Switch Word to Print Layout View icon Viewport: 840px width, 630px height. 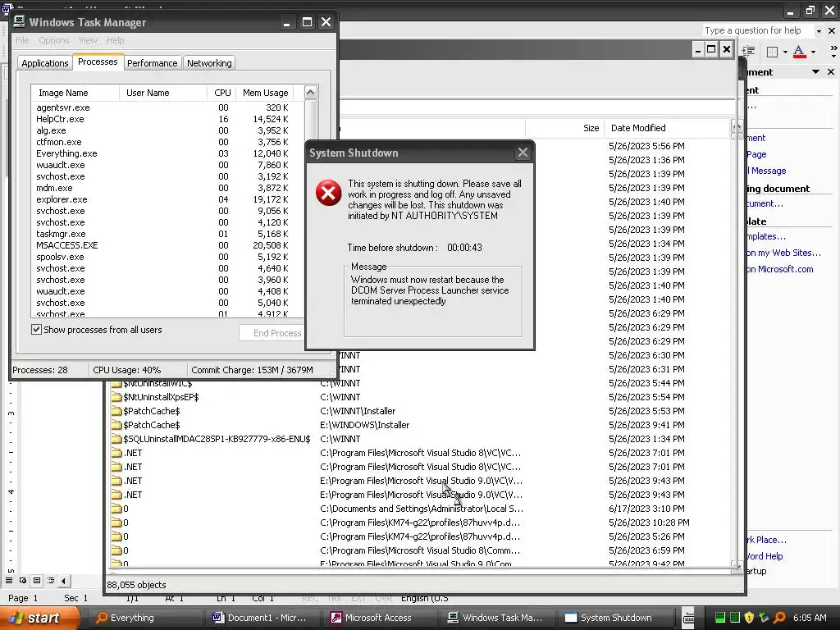pos(37,580)
